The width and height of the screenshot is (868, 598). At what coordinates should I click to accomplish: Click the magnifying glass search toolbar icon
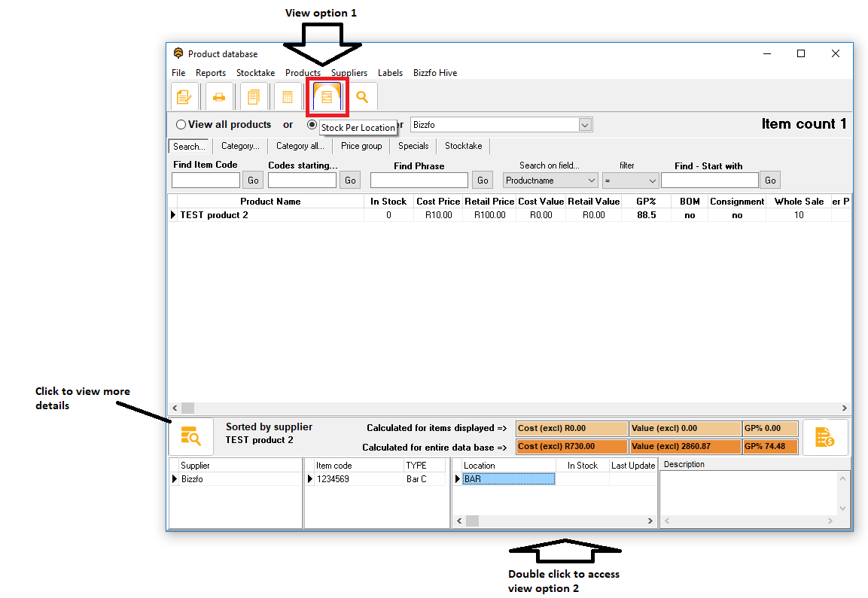pyautogui.click(x=362, y=97)
